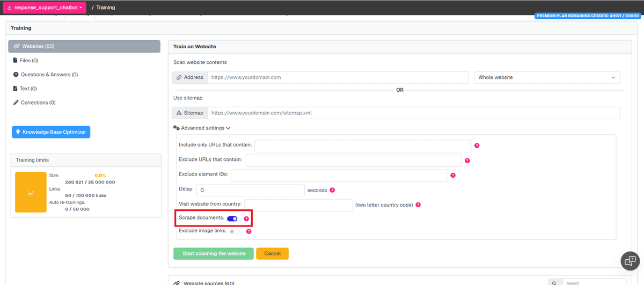644x285 pixels.
Task: Click help icon beside Exclude image links
Action: pyautogui.click(x=248, y=231)
